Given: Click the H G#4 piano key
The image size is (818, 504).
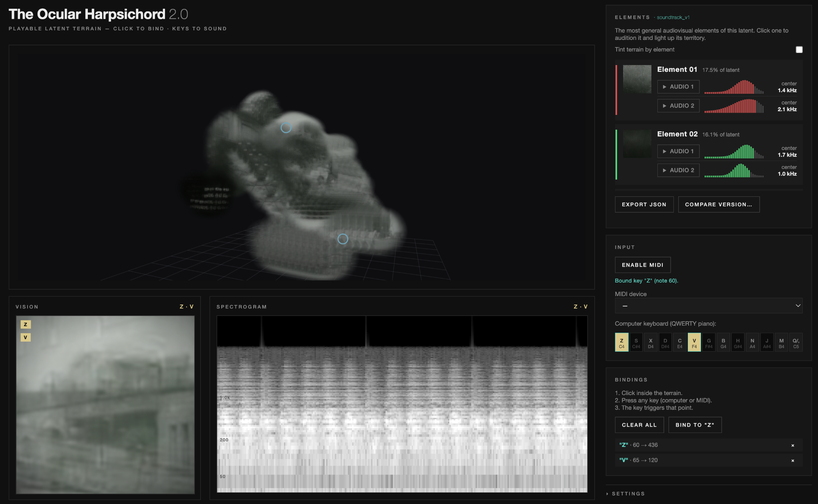Looking at the screenshot, I should (738, 342).
